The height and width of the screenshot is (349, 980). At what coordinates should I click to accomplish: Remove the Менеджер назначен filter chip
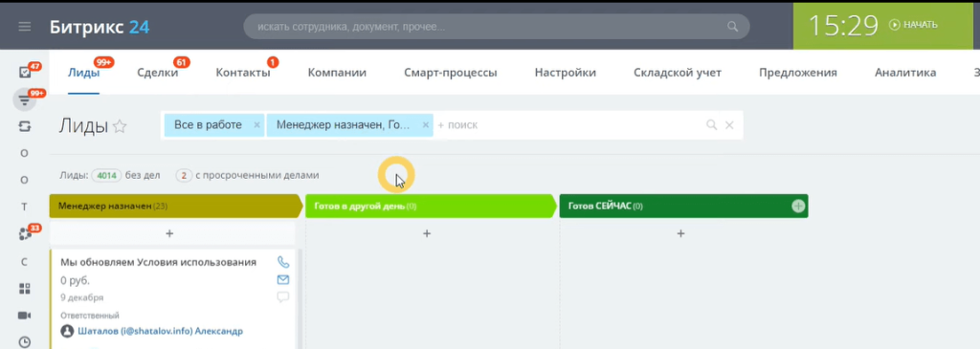[426, 125]
